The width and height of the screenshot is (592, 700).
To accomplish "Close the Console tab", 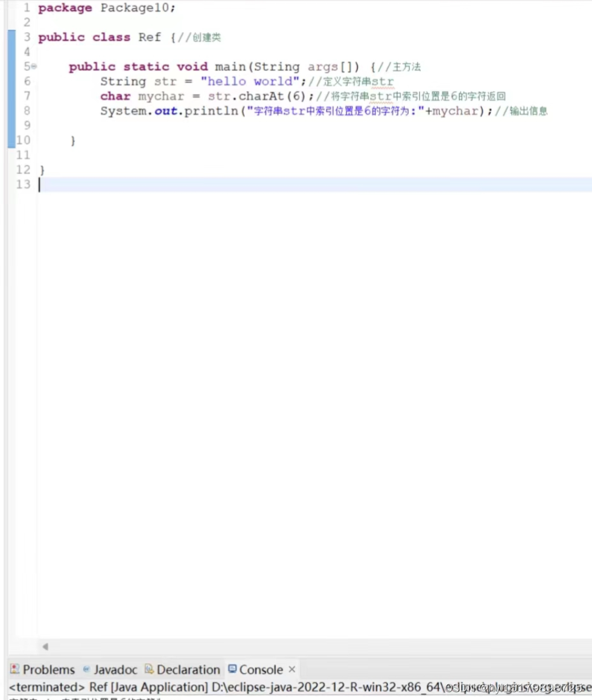I will (x=291, y=669).
